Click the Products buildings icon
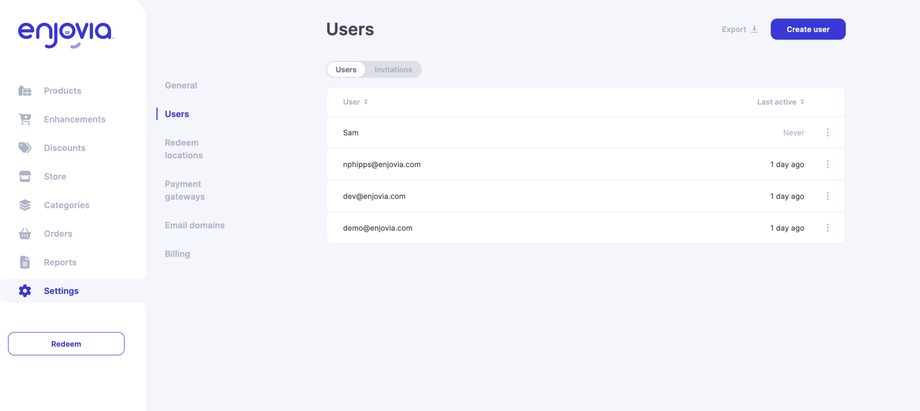The width and height of the screenshot is (920, 411). [x=25, y=91]
